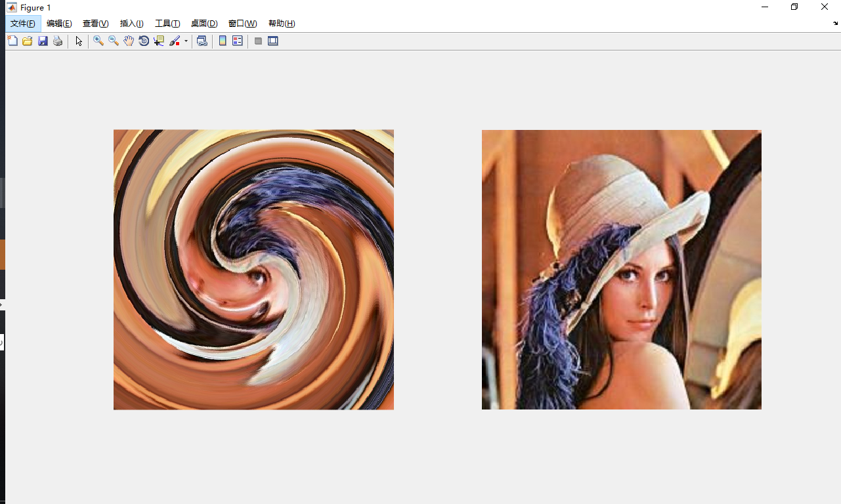
Task: Open the 桌面(D) menu
Action: click(x=204, y=24)
